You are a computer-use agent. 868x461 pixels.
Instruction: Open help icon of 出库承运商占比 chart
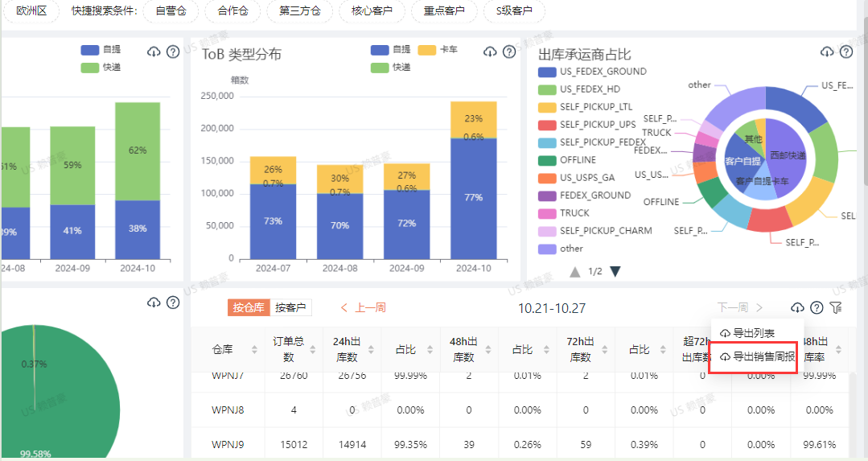point(845,52)
